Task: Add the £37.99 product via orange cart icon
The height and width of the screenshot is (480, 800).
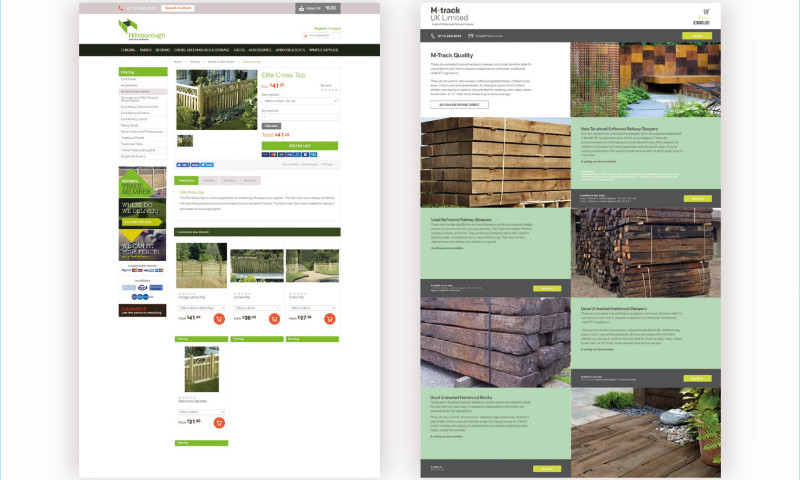Action: click(330, 319)
